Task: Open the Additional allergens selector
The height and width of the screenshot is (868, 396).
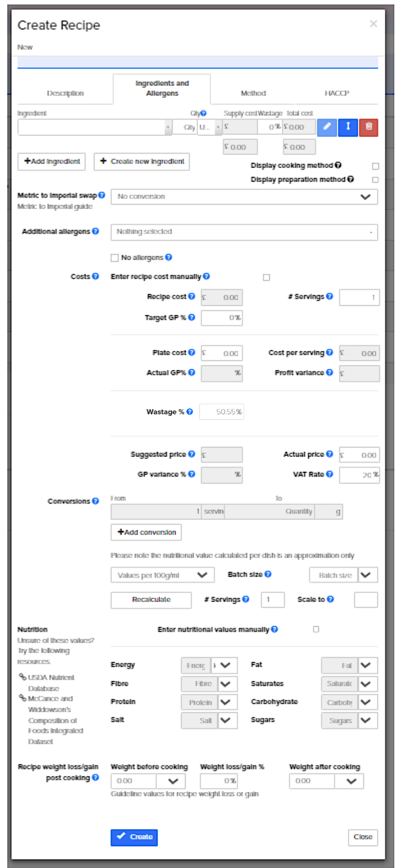Action: point(245,231)
